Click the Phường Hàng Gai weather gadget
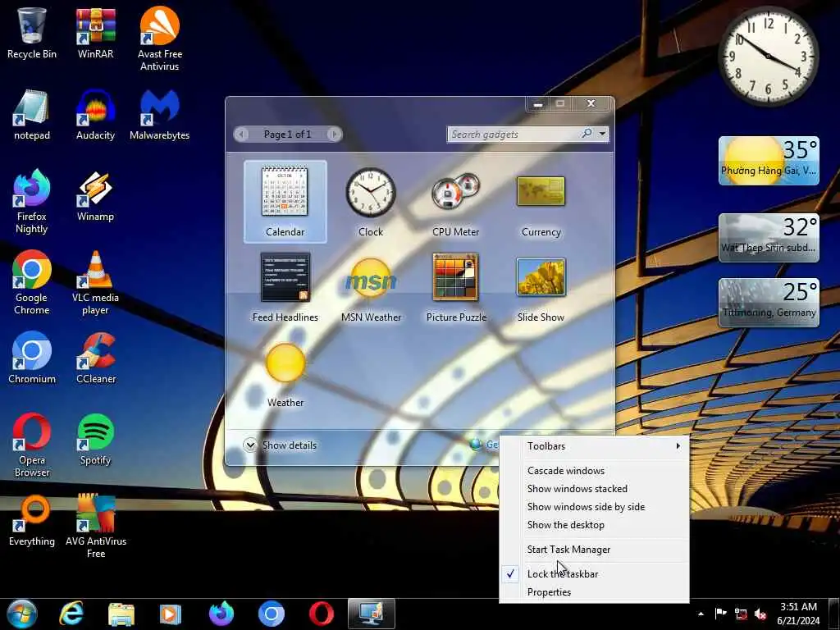Screen dimensions: 840x630 coord(769,161)
